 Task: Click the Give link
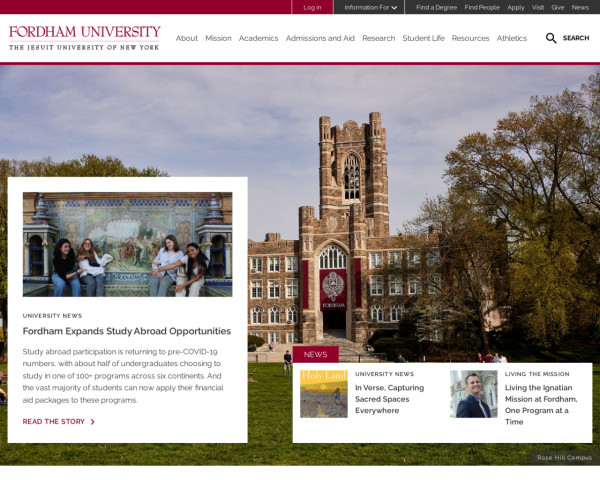click(x=557, y=7)
